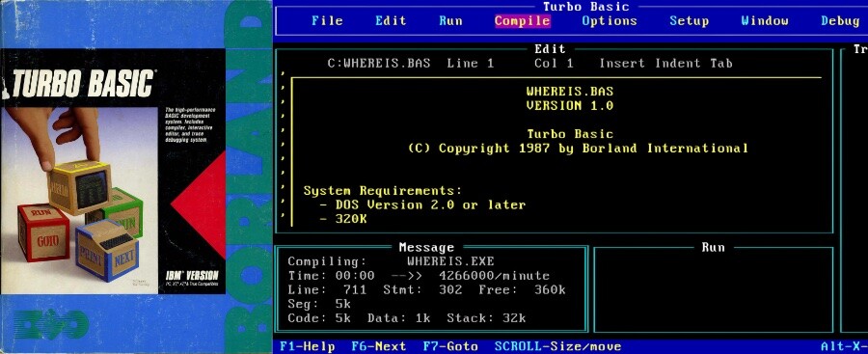Click the Line: 711 value in Message window
This screenshot has height=354, width=868.
(327, 289)
